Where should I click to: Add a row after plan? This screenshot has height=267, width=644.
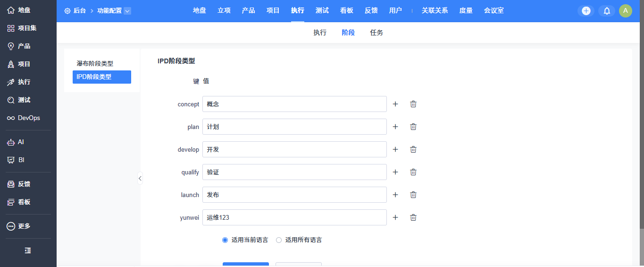395,127
